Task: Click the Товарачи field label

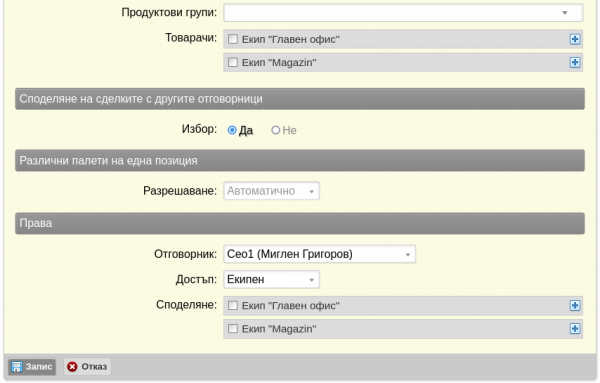Action: [191, 38]
